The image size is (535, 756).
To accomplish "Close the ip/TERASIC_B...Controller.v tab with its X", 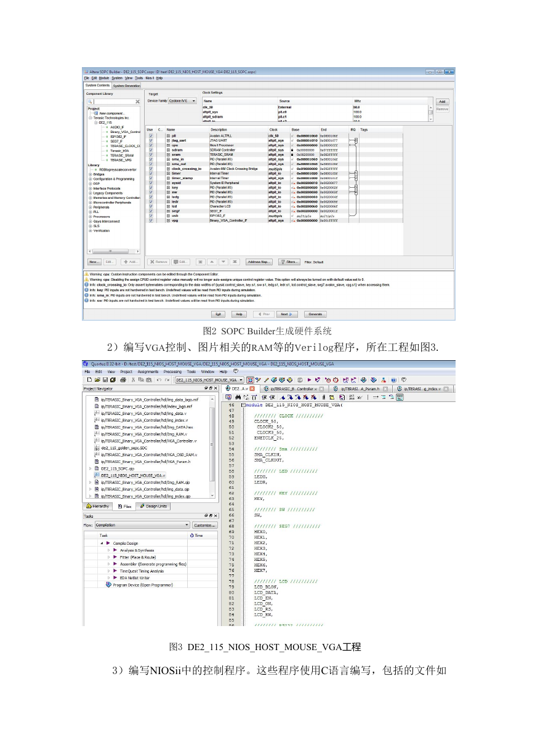I will 321,389.
